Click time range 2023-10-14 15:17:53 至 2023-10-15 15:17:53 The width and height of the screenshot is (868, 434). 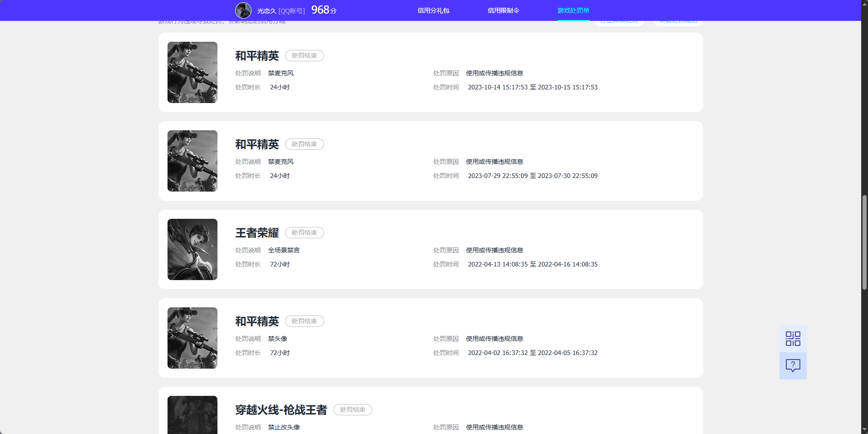pos(533,87)
